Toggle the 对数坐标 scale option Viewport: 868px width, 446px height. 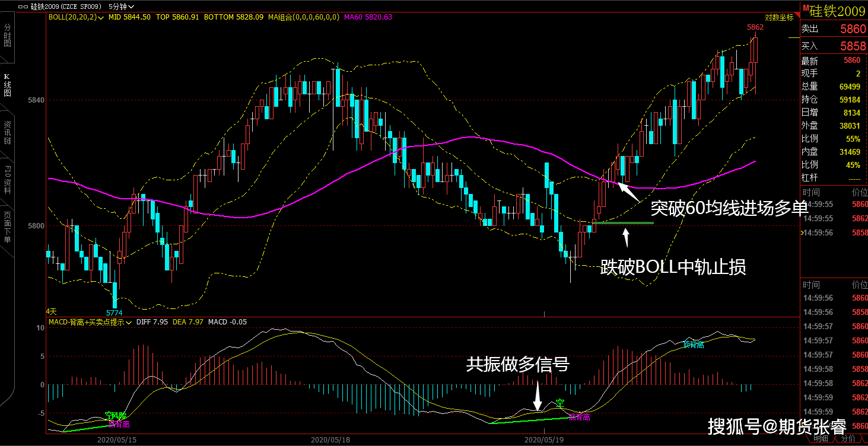click(x=779, y=18)
